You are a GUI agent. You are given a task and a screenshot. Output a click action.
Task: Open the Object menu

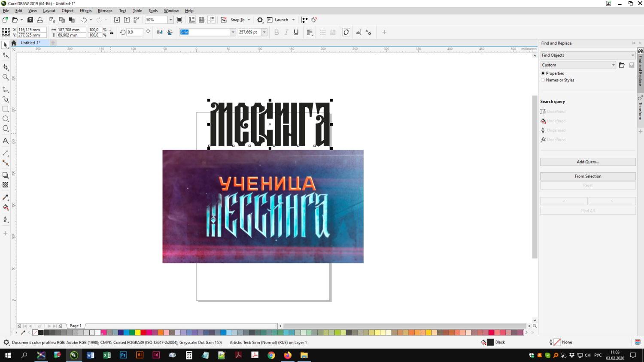(67, 11)
